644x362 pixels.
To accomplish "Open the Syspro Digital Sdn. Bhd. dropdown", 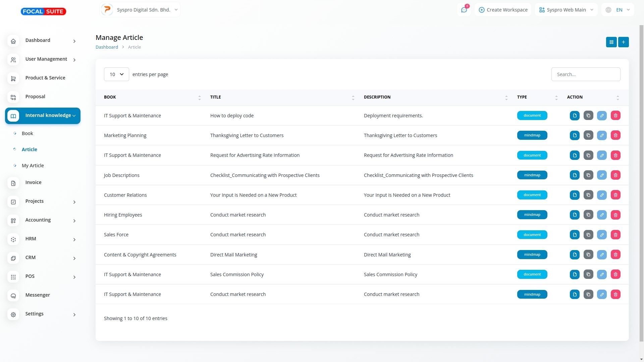I will [140, 10].
